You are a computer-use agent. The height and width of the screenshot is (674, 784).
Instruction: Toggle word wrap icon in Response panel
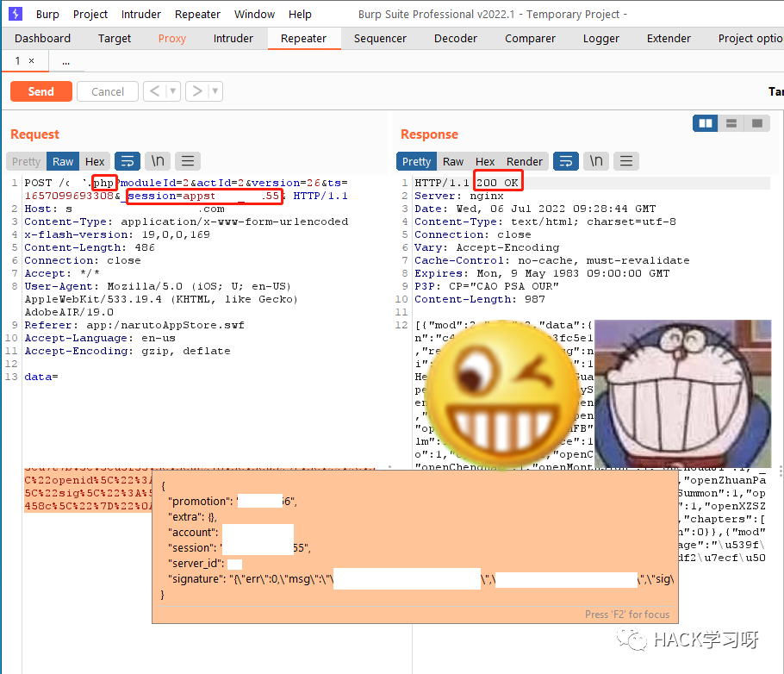(x=566, y=161)
